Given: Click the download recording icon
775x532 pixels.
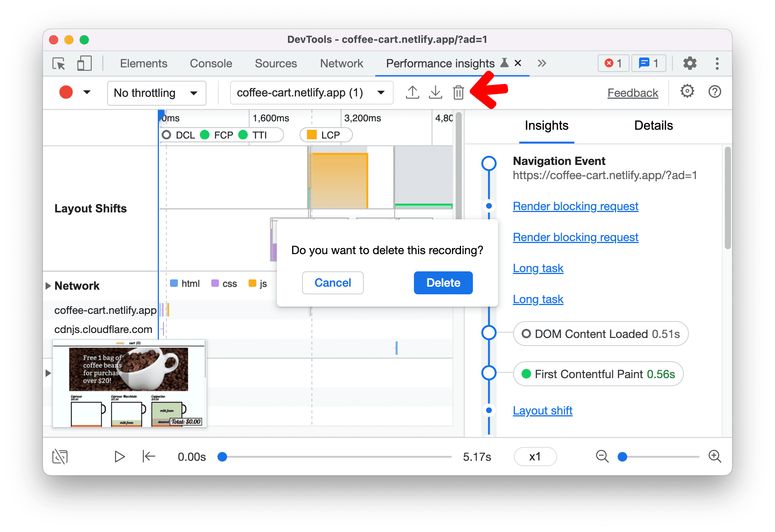Looking at the screenshot, I should 435,92.
